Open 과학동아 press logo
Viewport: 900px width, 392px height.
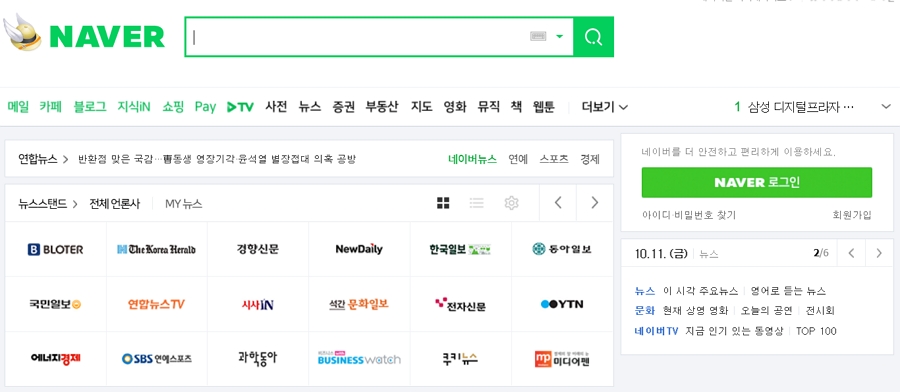point(258,359)
